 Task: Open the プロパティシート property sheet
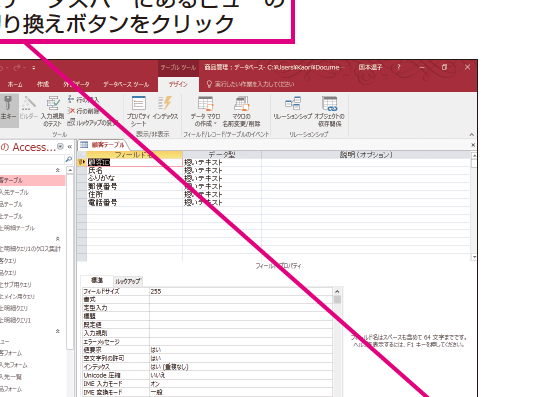[x=138, y=110]
